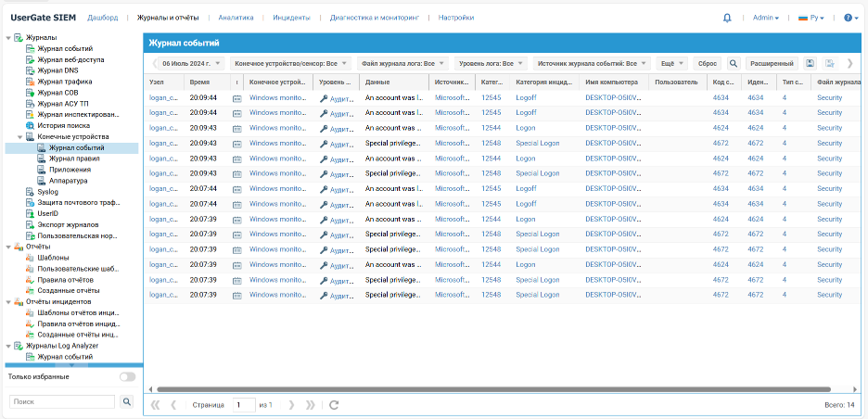868x419 pixels.
Task: Click the sidebar search magnifier button
Action: point(127,401)
